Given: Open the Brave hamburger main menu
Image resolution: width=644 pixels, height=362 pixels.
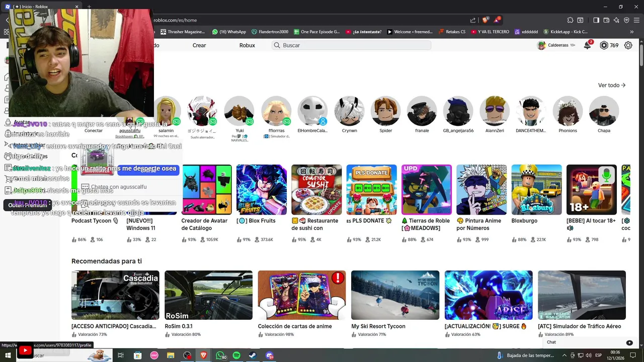Looking at the screenshot, I should coord(636,20).
